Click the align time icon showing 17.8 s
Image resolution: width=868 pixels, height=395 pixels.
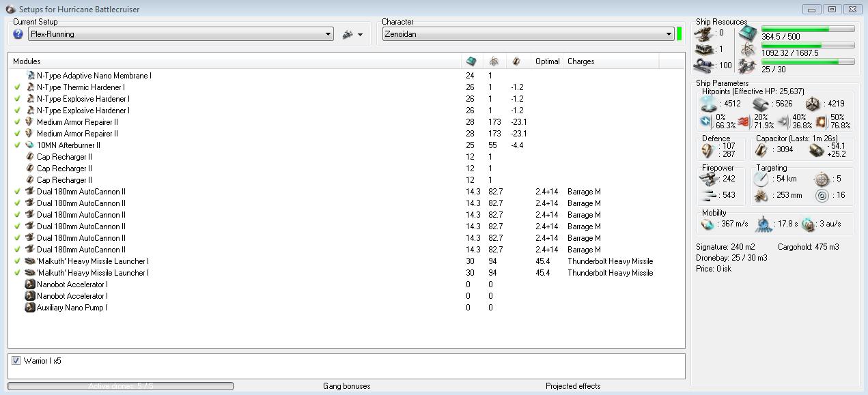pos(764,224)
